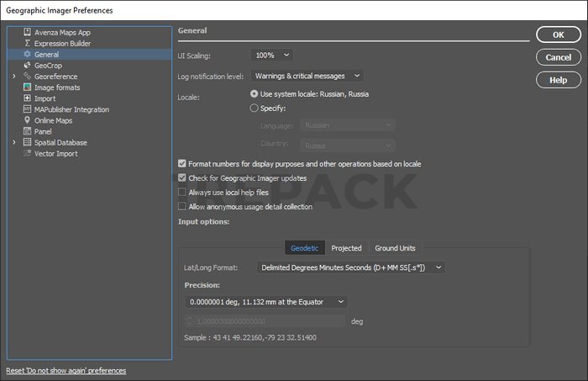Select the Specify locale radio button

pyautogui.click(x=255, y=108)
